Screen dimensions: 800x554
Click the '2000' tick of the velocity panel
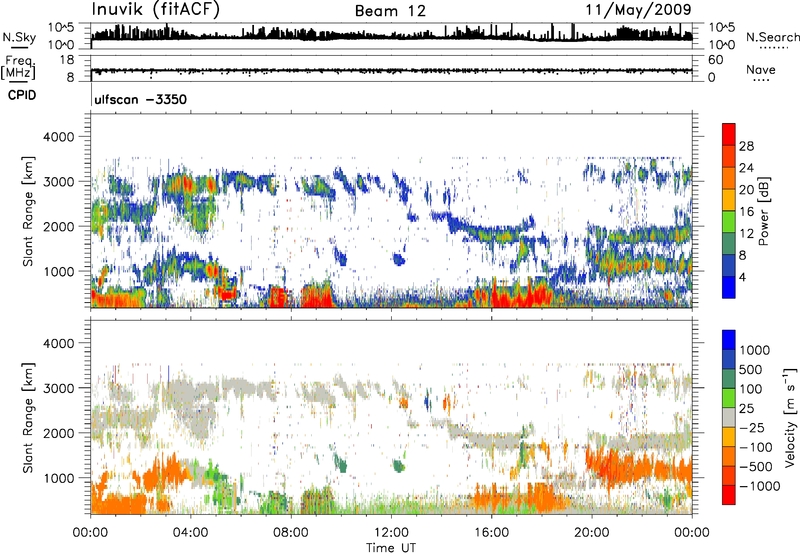(59, 433)
